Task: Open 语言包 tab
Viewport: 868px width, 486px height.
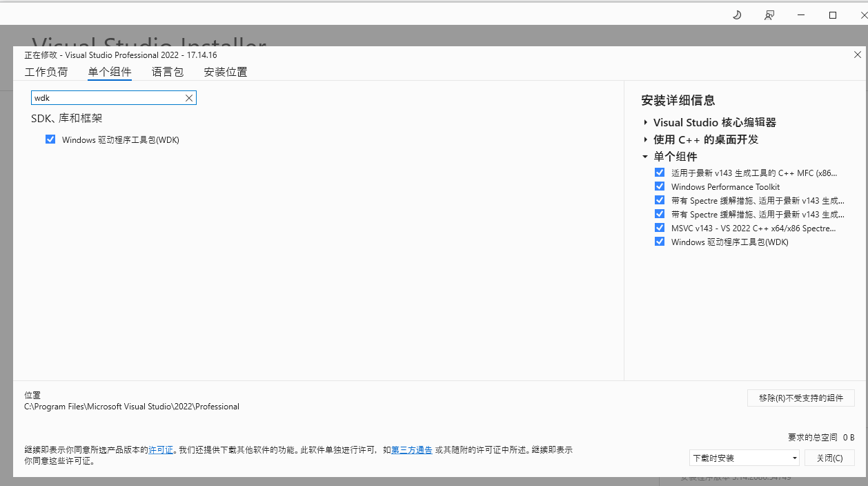Action: pyautogui.click(x=168, y=72)
